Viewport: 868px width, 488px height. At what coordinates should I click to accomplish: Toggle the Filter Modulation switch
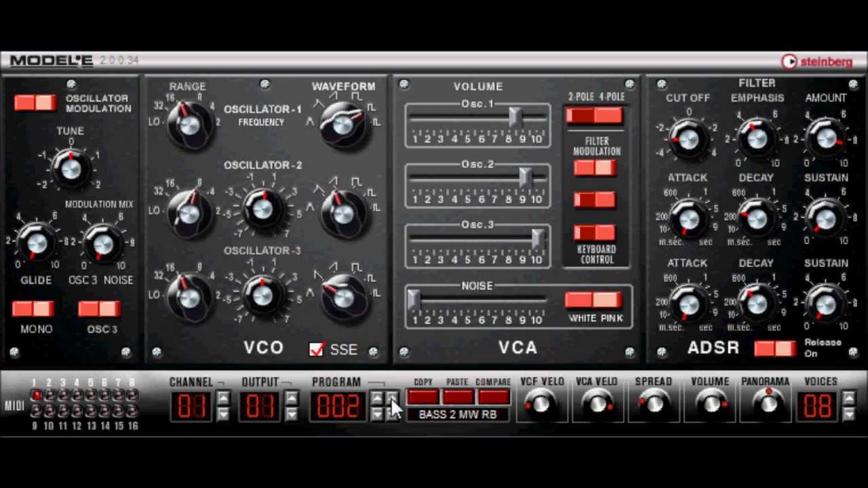pyautogui.click(x=595, y=167)
